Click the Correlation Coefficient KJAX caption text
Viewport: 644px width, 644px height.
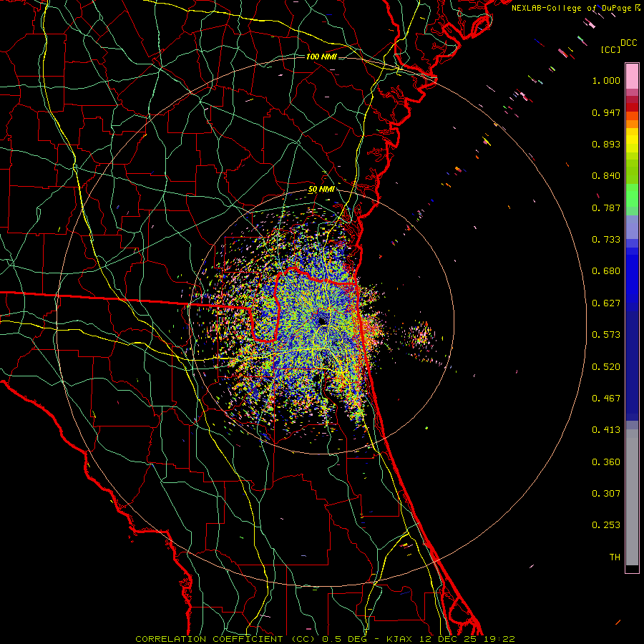[x=325, y=639]
